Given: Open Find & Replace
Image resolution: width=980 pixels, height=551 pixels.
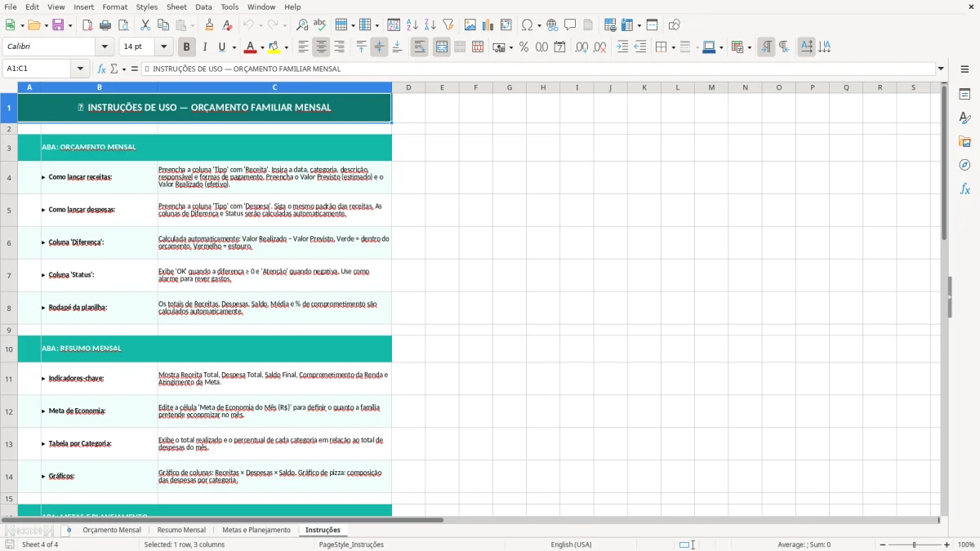Looking at the screenshot, I should tap(302, 25).
